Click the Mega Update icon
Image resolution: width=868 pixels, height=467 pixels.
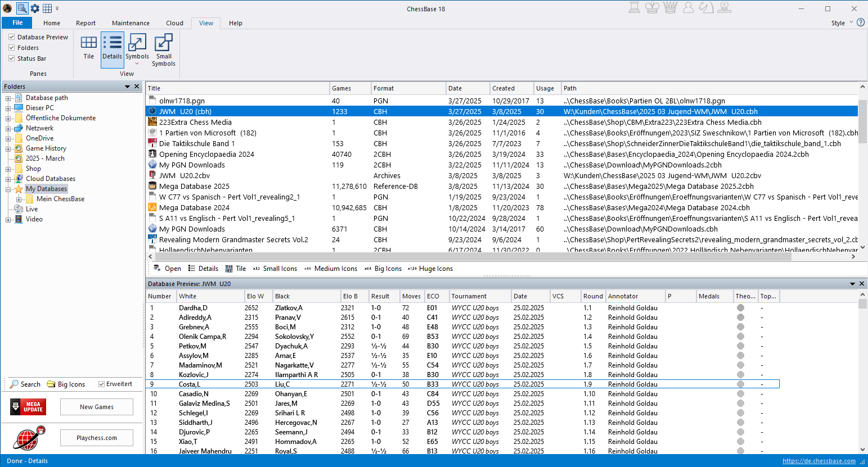coord(28,407)
